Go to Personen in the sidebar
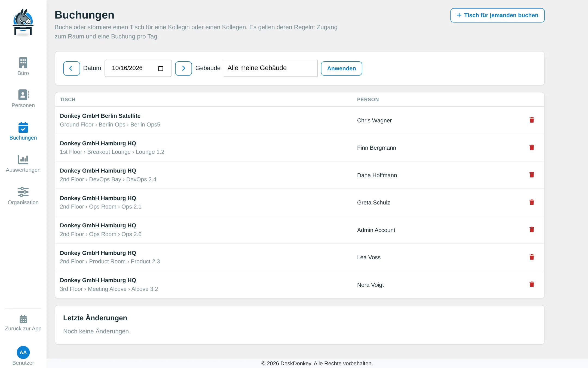 coord(23,99)
